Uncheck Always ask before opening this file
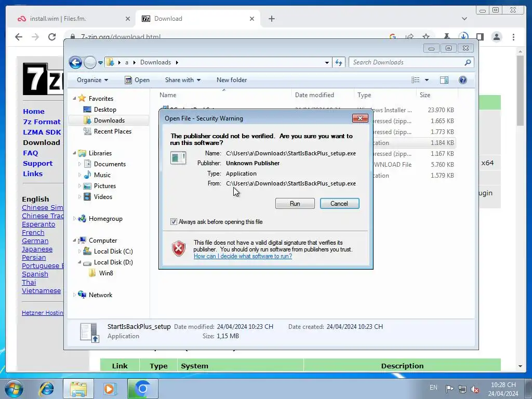The height and width of the screenshot is (399, 532). point(174,221)
